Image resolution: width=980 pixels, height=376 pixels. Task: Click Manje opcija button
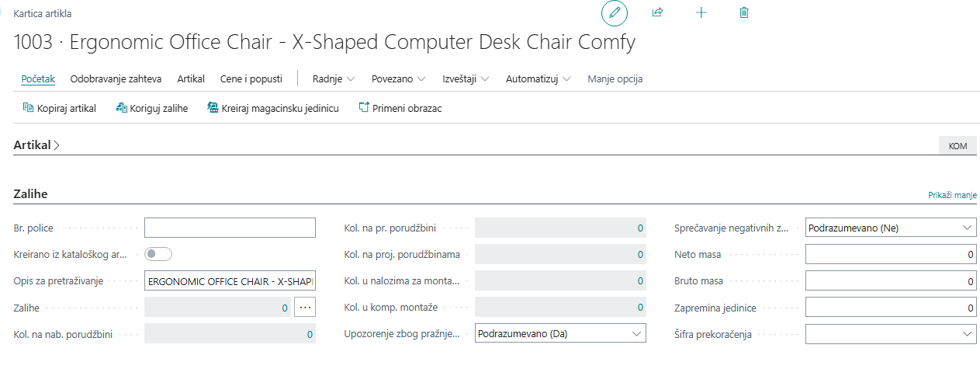coord(615,79)
